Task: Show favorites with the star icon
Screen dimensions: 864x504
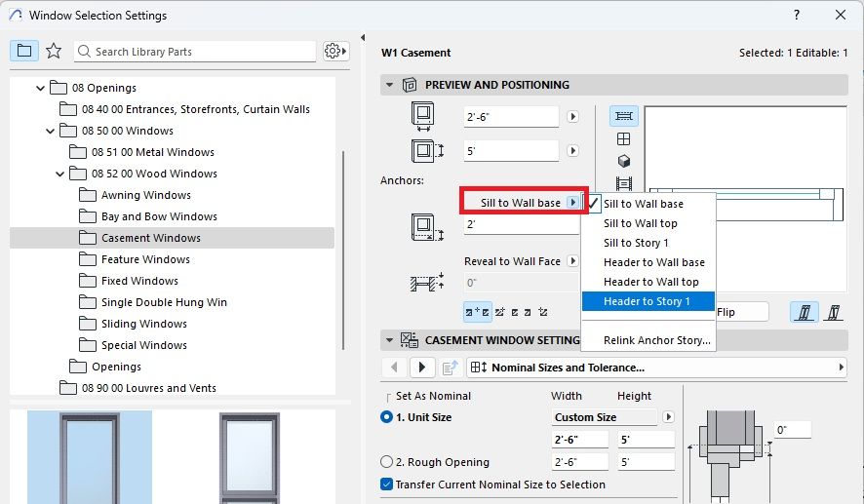Action: click(x=54, y=51)
